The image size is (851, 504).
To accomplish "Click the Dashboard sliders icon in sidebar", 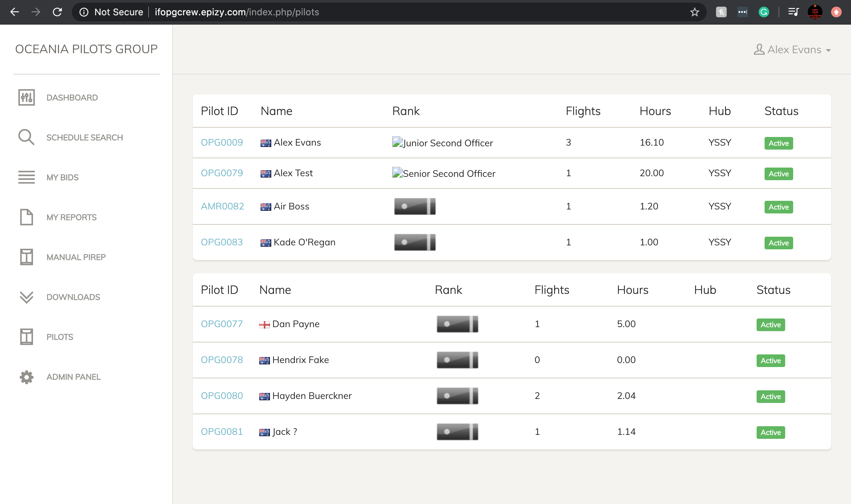I will pyautogui.click(x=27, y=97).
